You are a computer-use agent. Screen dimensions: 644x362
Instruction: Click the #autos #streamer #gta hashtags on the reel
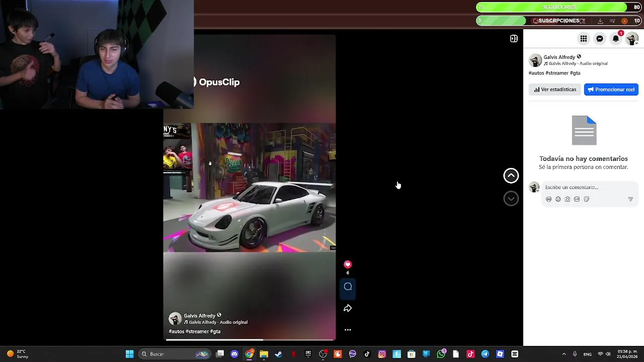tap(195, 331)
